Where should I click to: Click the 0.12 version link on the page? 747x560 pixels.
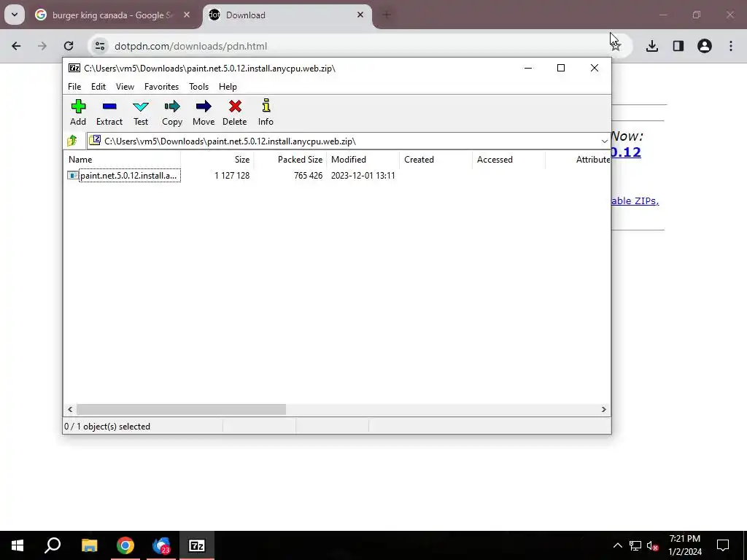point(626,152)
